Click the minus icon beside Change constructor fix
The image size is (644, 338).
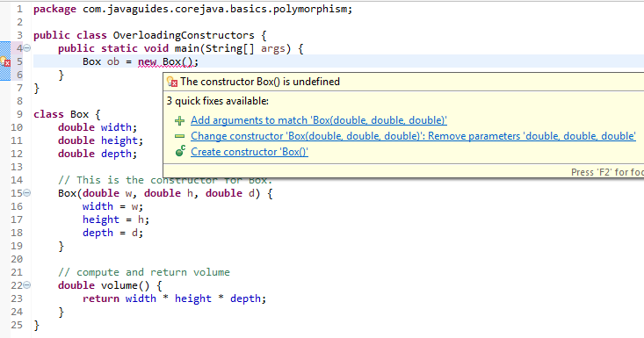179,136
